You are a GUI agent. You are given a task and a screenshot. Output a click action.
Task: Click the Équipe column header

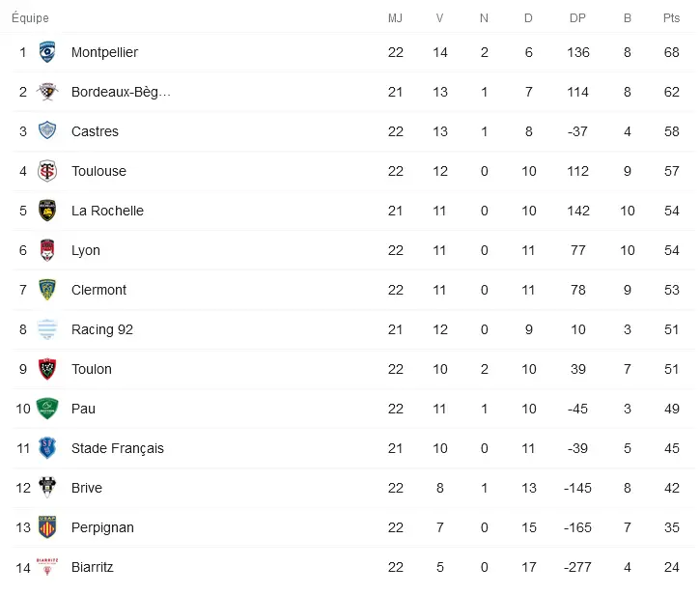tap(30, 18)
